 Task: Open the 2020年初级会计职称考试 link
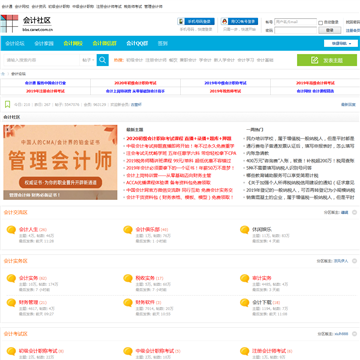click(135, 83)
